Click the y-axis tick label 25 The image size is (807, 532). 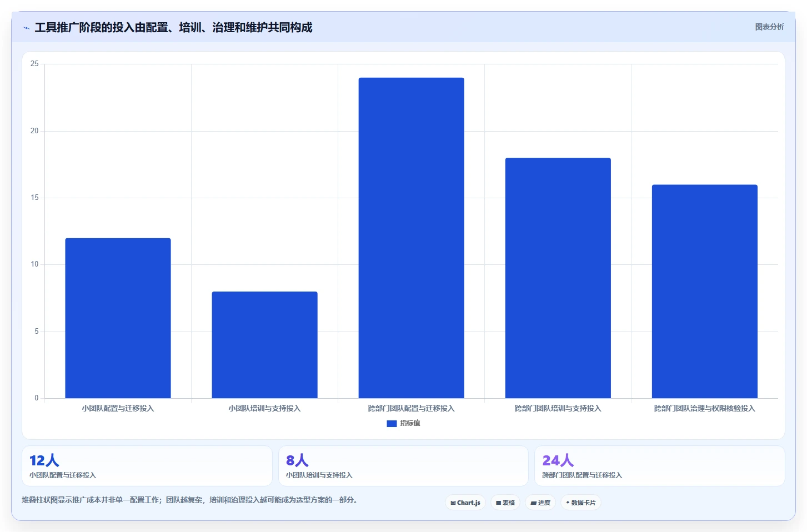pos(34,64)
